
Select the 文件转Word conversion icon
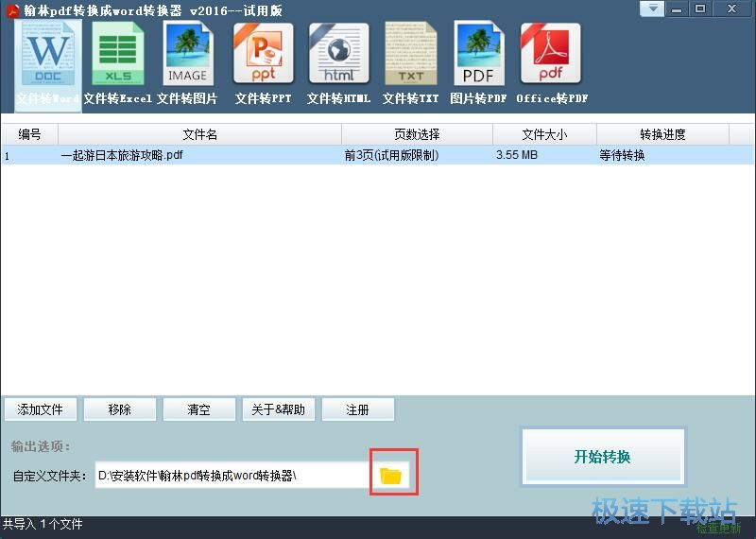(48, 65)
